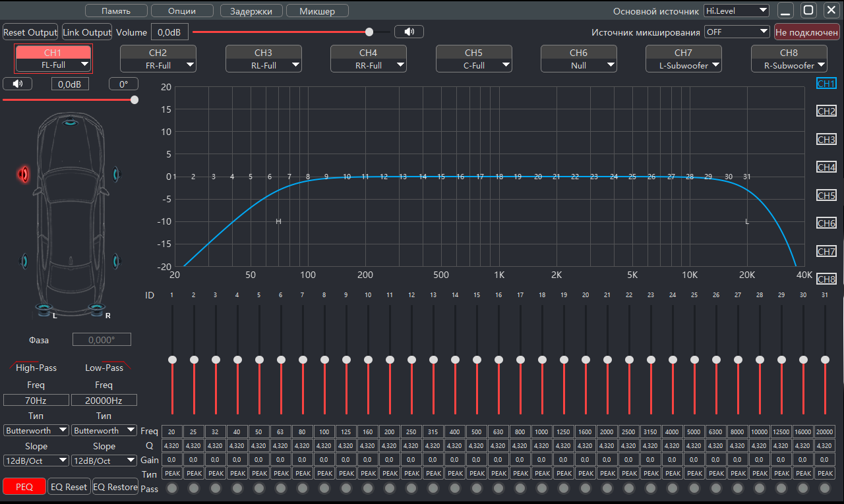The image size is (844, 504).
Task: Click the Reset Output button
Action: [30, 32]
